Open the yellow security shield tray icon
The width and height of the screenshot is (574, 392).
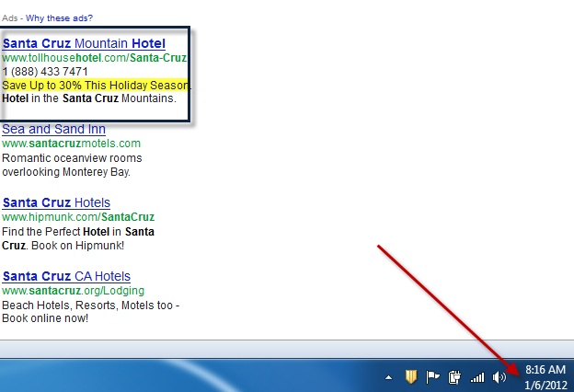[411, 376]
